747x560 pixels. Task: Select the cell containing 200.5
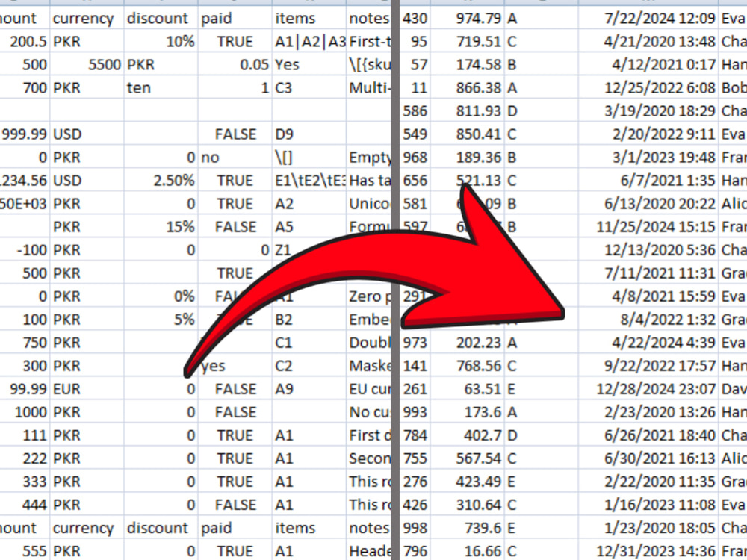25,41
